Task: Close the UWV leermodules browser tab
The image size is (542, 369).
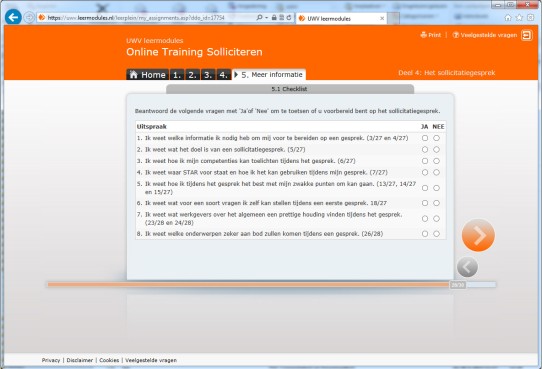Action: click(x=382, y=18)
